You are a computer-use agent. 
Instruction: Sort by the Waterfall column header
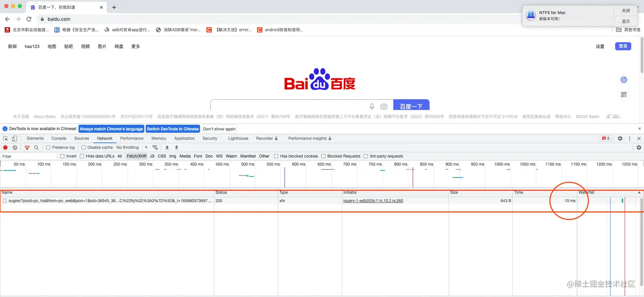click(x=609, y=193)
